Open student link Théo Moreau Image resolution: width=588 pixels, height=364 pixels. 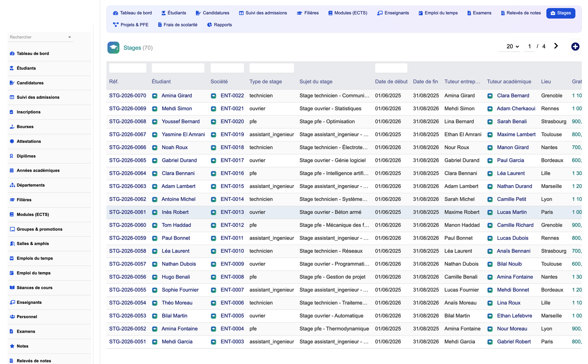pos(177,303)
